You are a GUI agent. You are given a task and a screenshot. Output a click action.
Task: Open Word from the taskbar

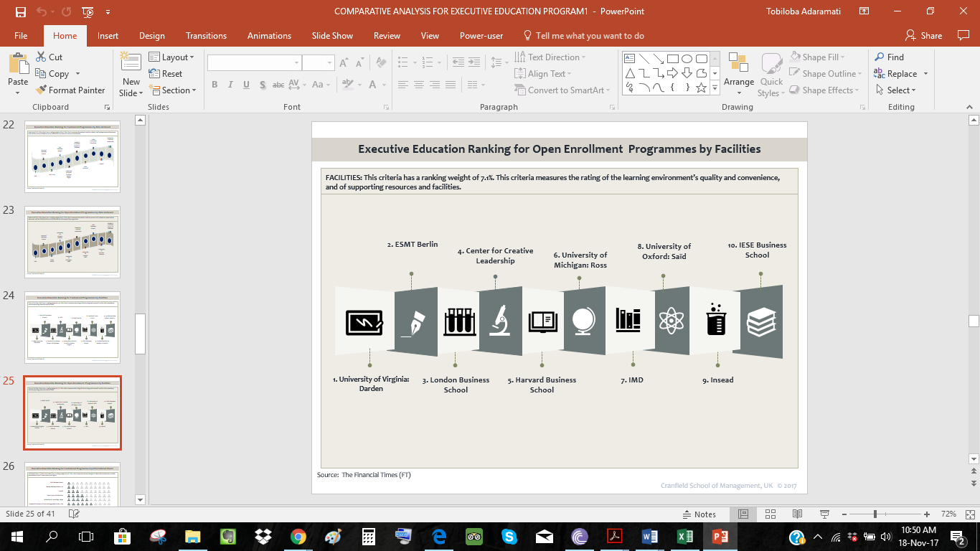click(649, 537)
